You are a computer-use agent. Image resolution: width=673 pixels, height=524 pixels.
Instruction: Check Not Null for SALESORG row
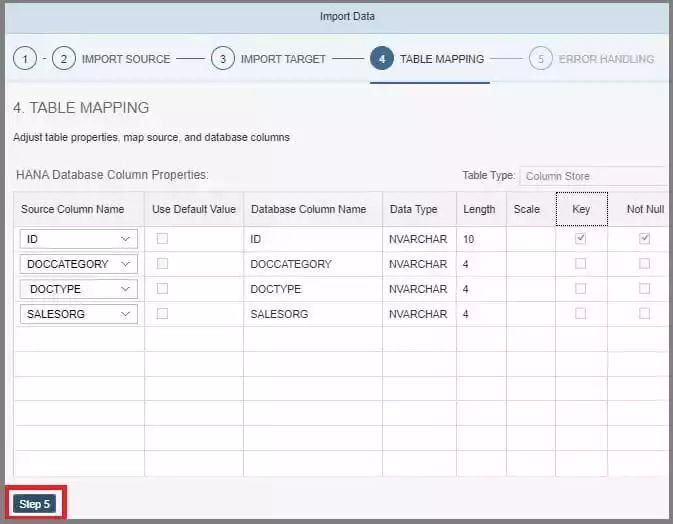[x=644, y=314]
